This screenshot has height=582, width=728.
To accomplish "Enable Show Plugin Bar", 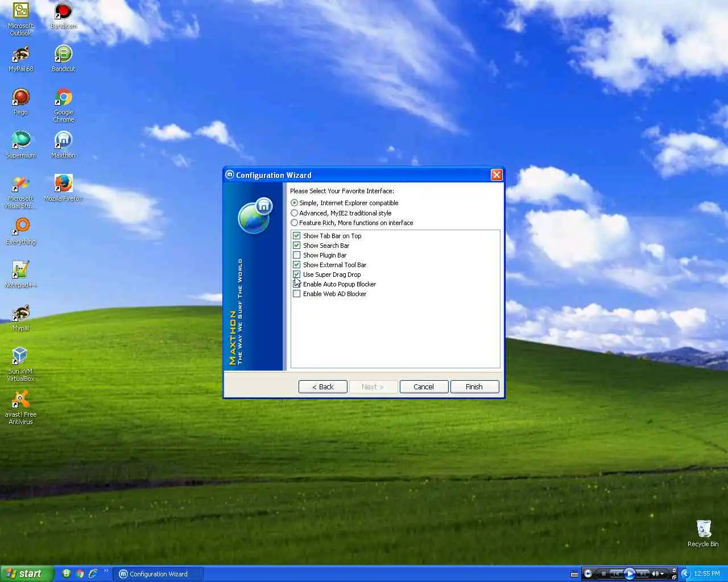I will pos(296,255).
